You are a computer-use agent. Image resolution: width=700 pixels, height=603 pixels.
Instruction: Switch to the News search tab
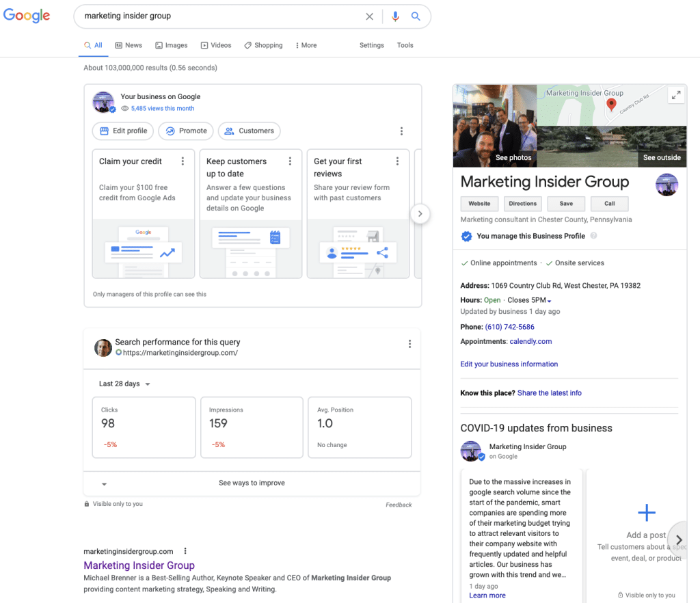point(129,45)
